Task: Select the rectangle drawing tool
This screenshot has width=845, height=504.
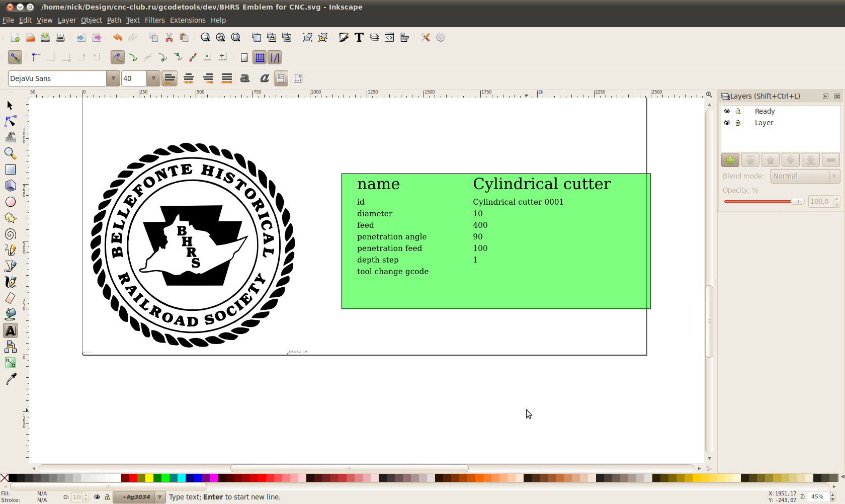Action: coord(10,170)
